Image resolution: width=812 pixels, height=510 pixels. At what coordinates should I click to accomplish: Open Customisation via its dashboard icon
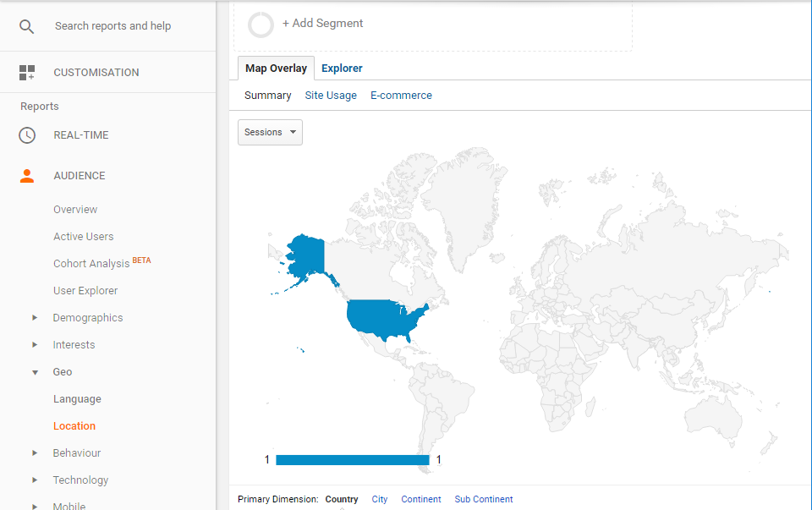click(27, 73)
